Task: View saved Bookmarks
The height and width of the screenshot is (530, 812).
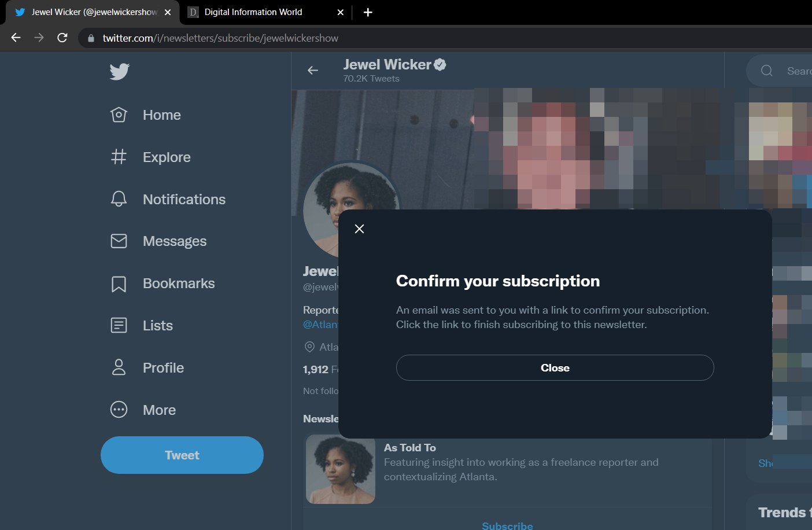Action: (178, 283)
